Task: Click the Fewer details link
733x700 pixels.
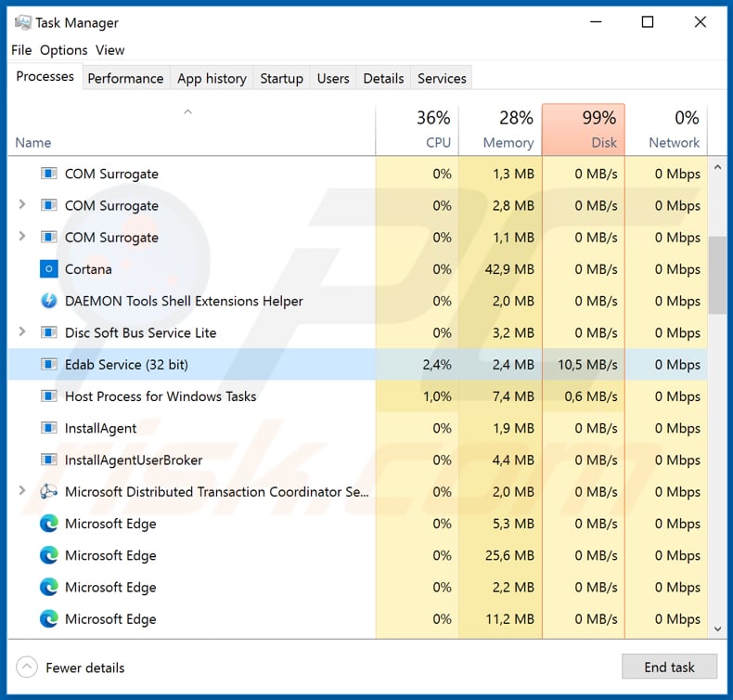Action: tap(85, 668)
